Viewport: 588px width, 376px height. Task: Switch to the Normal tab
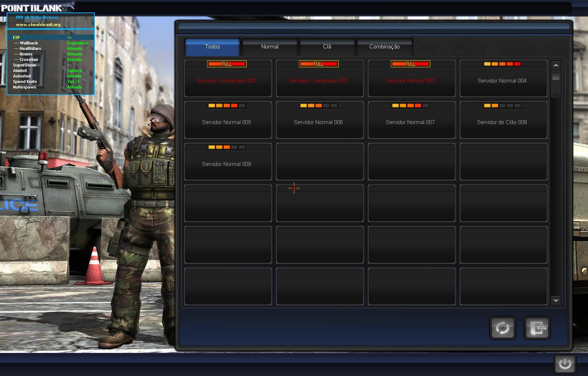(270, 47)
